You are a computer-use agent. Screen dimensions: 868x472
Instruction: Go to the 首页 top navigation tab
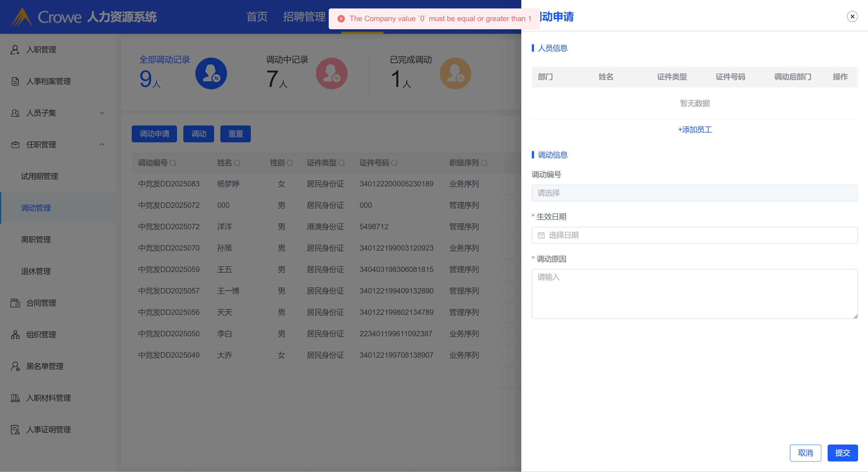(257, 17)
